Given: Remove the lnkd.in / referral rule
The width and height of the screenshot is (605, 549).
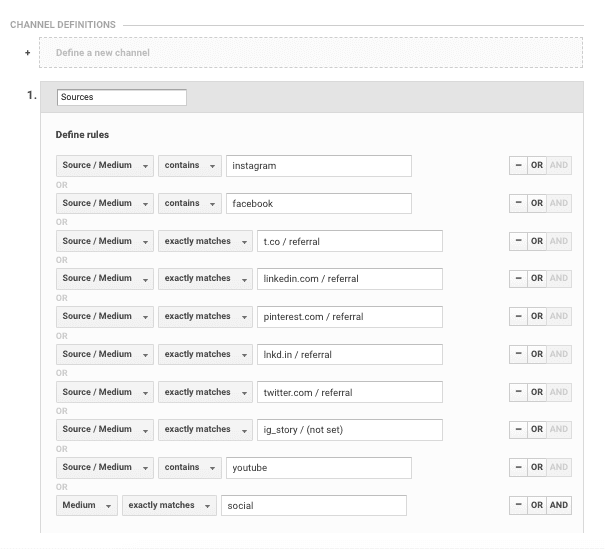Looking at the screenshot, I should (518, 354).
